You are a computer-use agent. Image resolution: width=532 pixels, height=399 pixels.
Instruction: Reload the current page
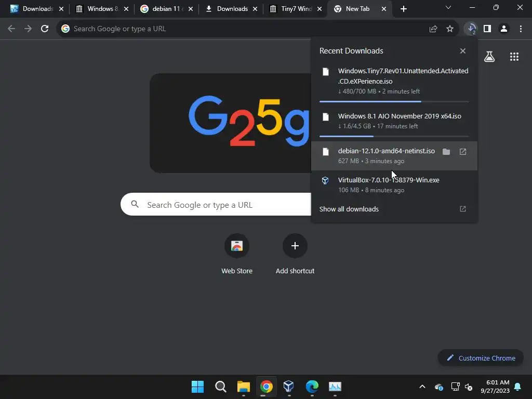pyautogui.click(x=45, y=29)
